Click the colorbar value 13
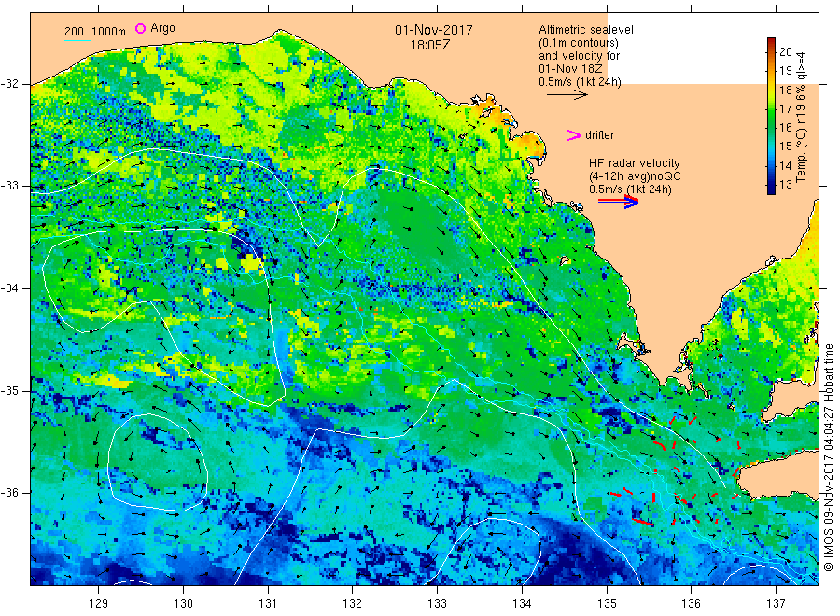 [785, 184]
